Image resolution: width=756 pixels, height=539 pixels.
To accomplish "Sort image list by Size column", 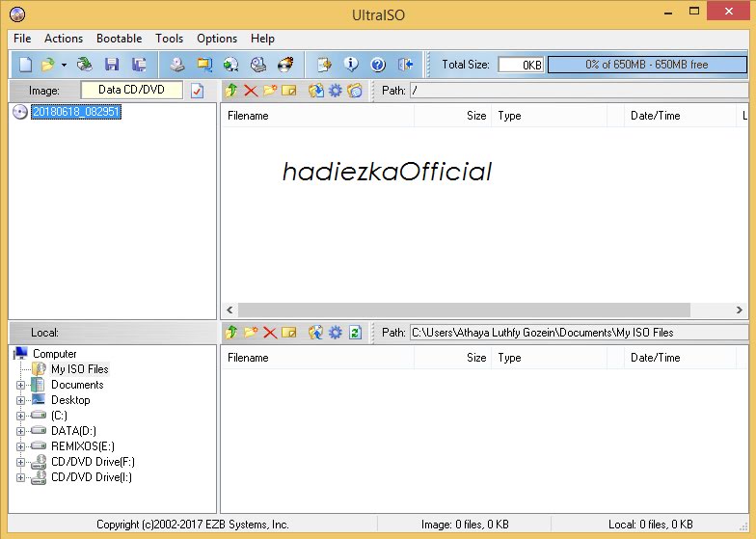I will 452,116.
